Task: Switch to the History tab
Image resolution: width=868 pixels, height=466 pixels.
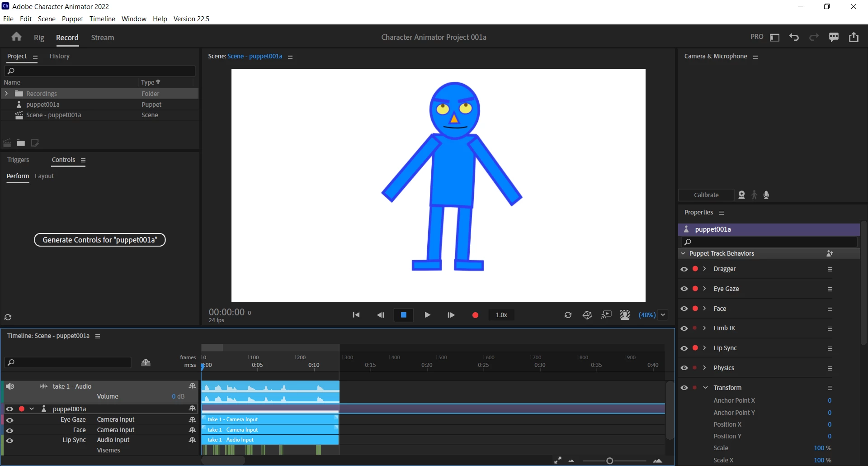Action: point(59,56)
